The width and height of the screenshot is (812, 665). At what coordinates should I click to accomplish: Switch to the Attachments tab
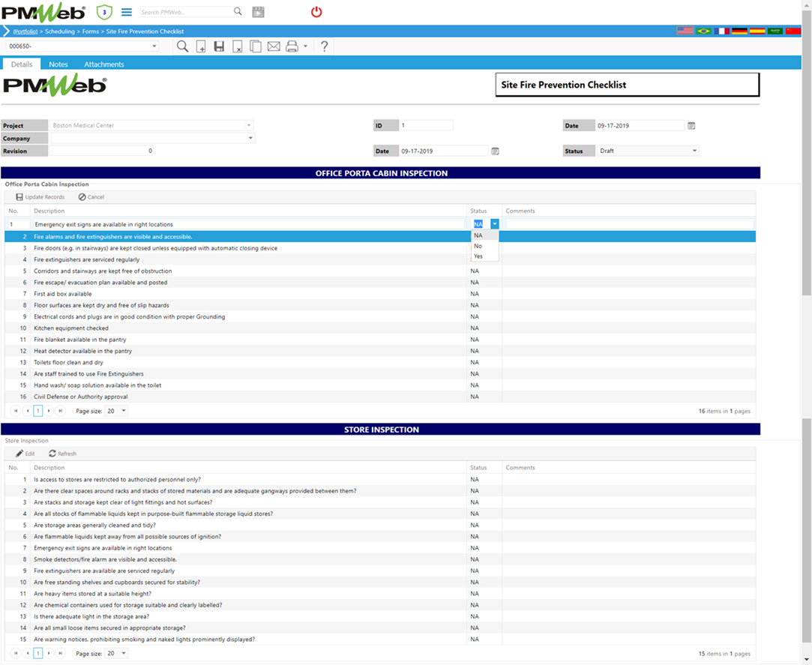click(104, 64)
